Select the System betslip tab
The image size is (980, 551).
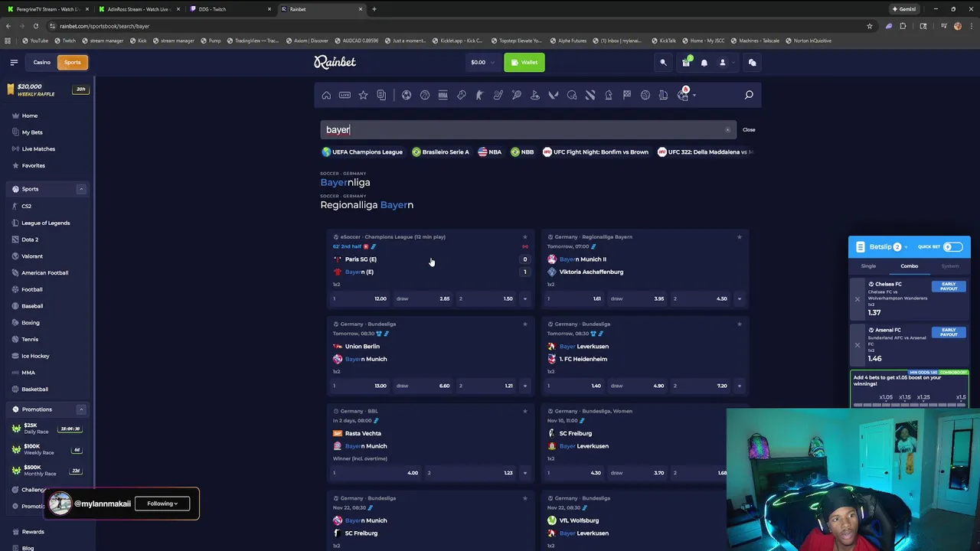(x=950, y=266)
